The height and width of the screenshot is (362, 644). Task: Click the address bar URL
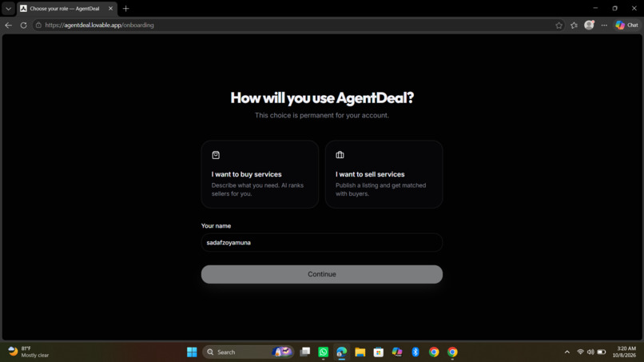point(99,25)
